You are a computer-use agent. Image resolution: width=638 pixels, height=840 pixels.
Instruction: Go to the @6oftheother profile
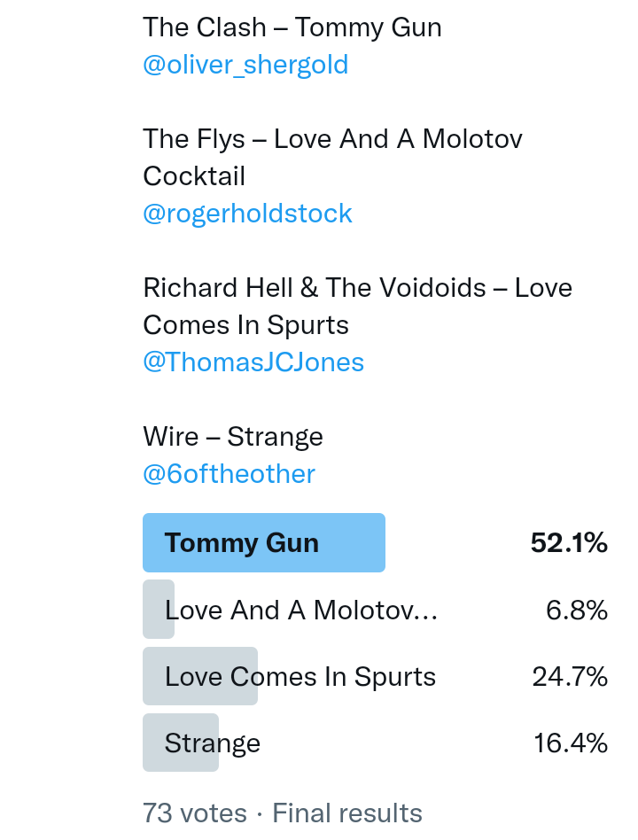[x=229, y=474]
